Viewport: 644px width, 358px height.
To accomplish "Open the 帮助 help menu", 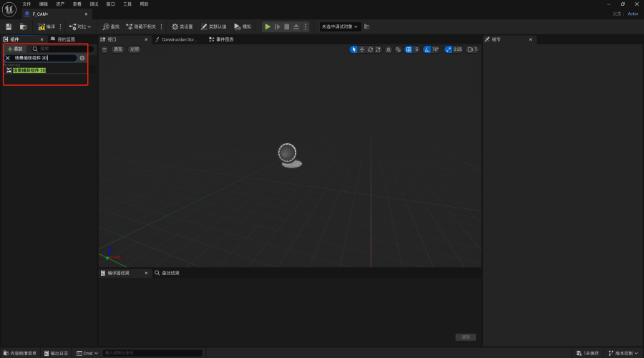I will tap(144, 4).
